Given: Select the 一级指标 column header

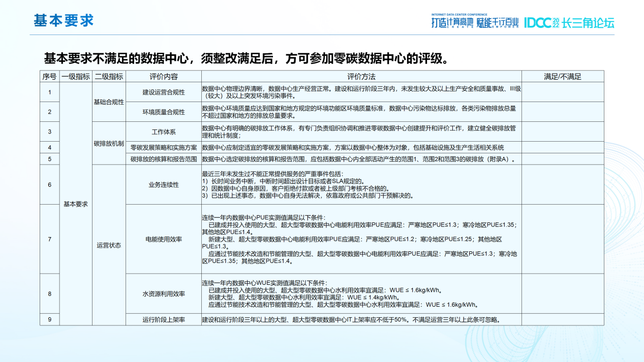Looking at the screenshot, I should point(76,77).
